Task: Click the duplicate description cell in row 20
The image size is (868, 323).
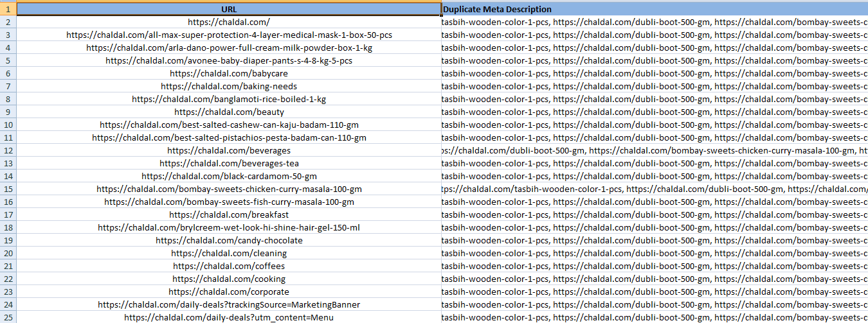Action: (655, 253)
